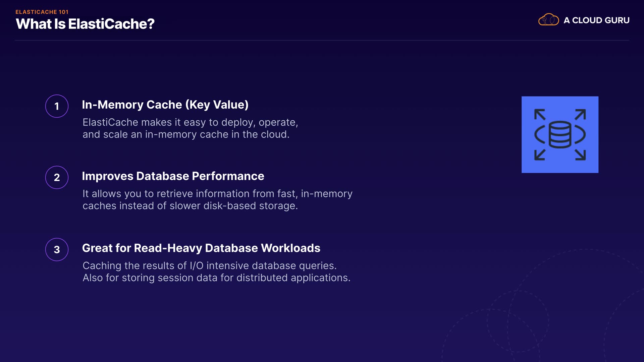Click the paragraph about slower disk-based storage
The height and width of the screenshot is (362, 644).
coord(217,199)
